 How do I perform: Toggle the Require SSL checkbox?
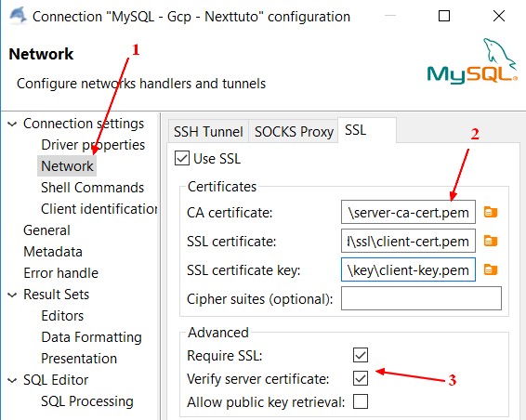(x=361, y=355)
